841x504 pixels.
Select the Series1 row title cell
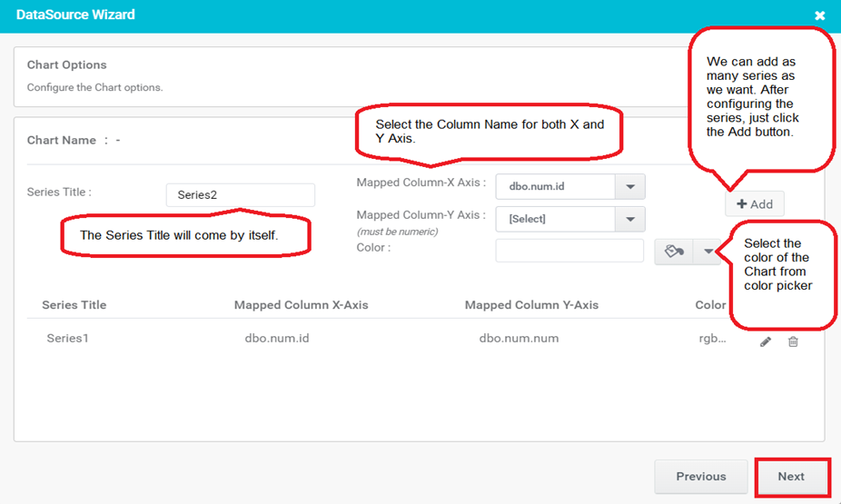coord(67,339)
